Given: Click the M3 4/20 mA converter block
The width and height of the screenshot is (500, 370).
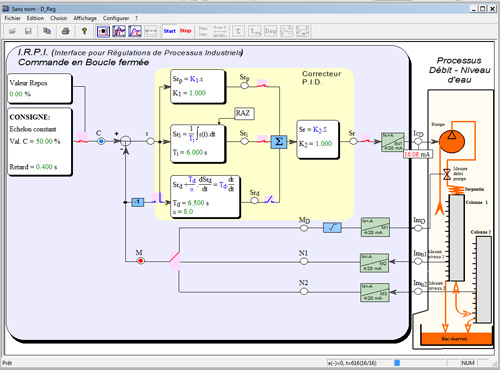Looking at the screenshot, I should tap(375, 293).
